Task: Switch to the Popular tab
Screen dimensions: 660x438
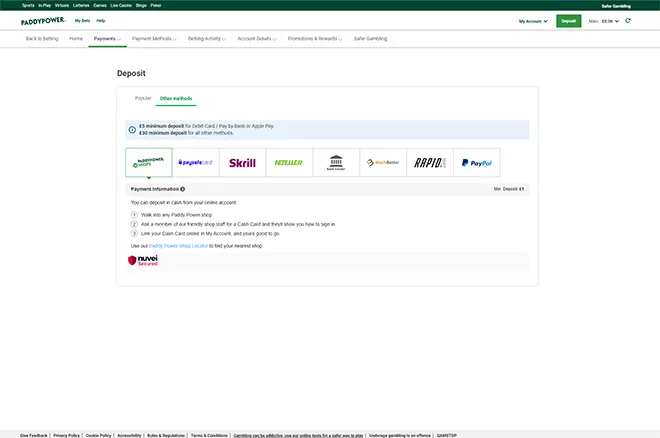Action: click(x=143, y=98)
